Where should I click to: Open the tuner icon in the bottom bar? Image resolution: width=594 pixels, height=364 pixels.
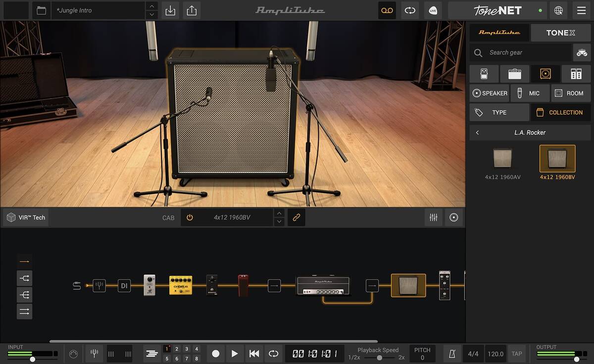point(94,354)
